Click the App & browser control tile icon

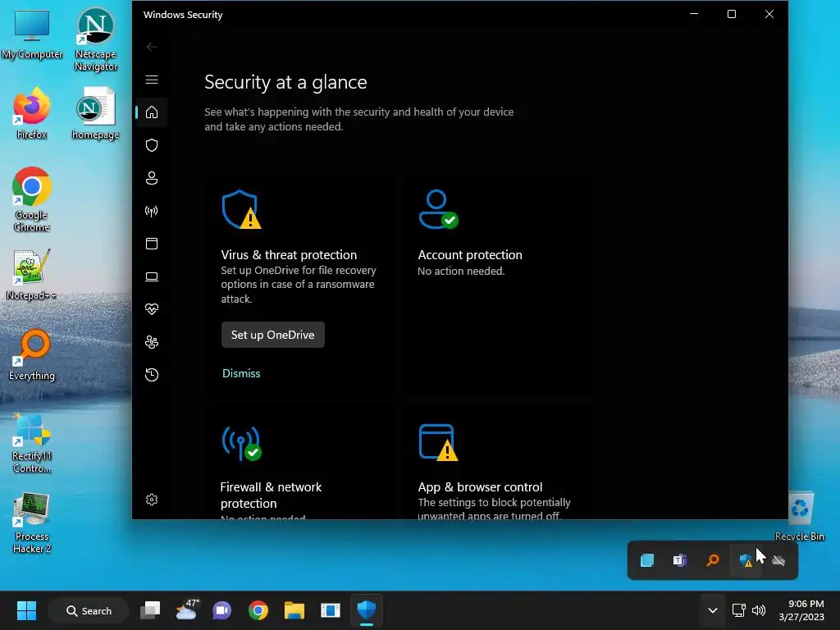coord(438,443)
